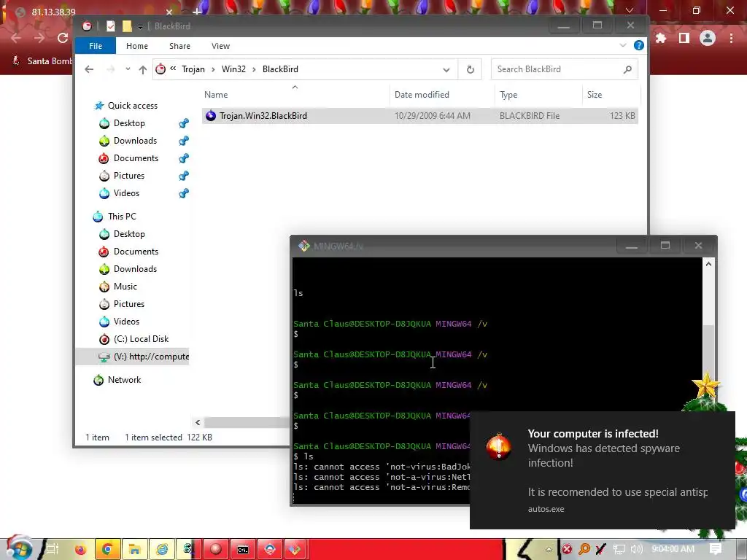
Task: Open a new Chrome tab
Action: 197,10
